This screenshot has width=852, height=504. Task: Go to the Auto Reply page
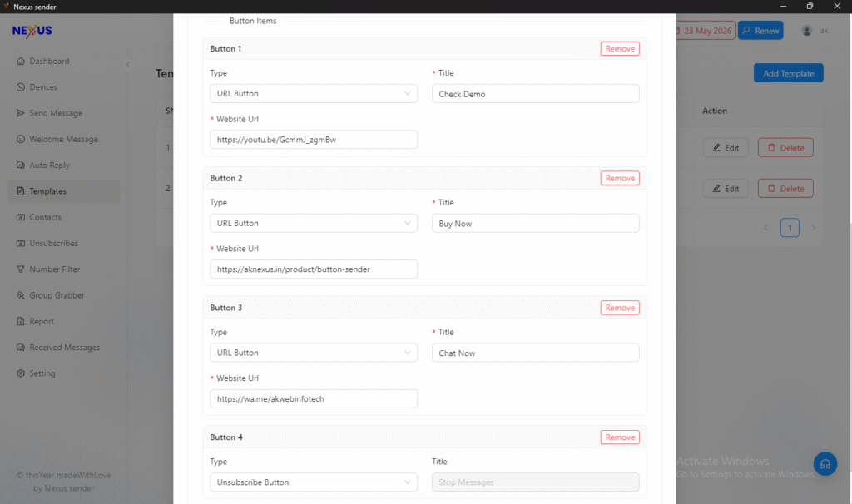tap(63, 166)
